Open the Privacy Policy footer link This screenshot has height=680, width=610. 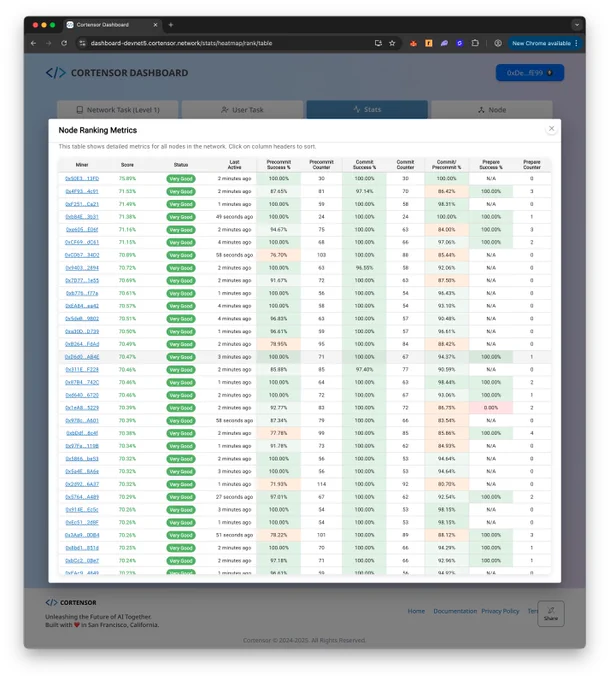pyautogui.click(x=500, y=611)
